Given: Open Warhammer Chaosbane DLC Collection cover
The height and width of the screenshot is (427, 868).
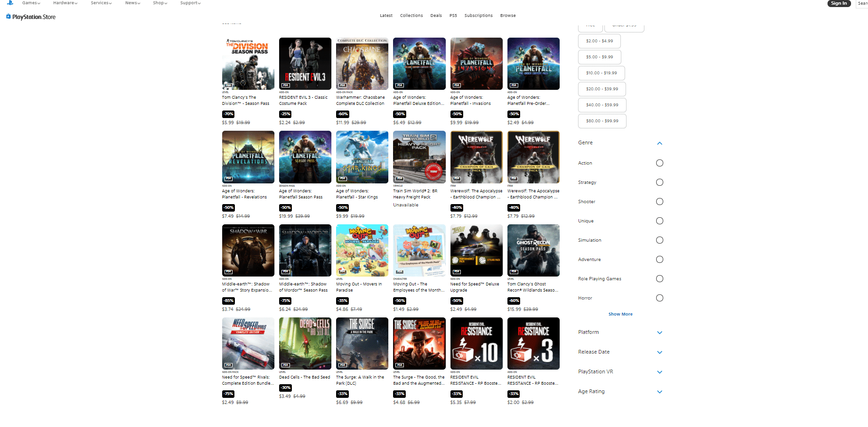Looking at the screenshot, I should 362,63.
